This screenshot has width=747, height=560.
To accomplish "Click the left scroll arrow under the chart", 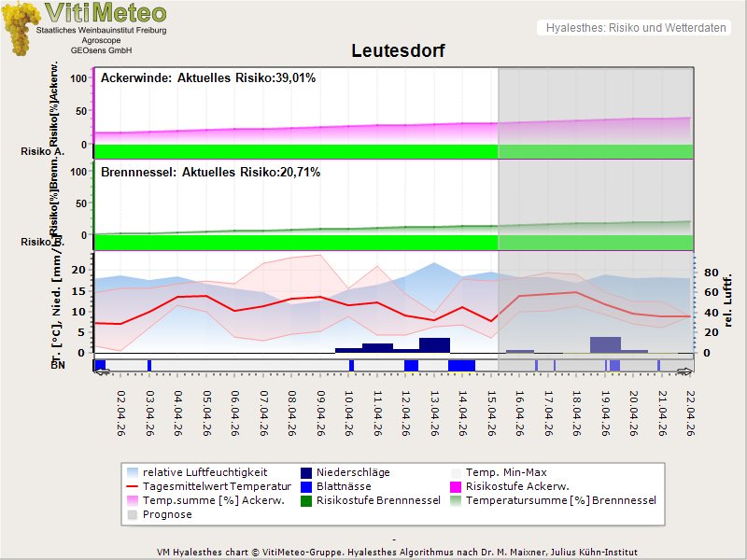I will click(102, 371).
